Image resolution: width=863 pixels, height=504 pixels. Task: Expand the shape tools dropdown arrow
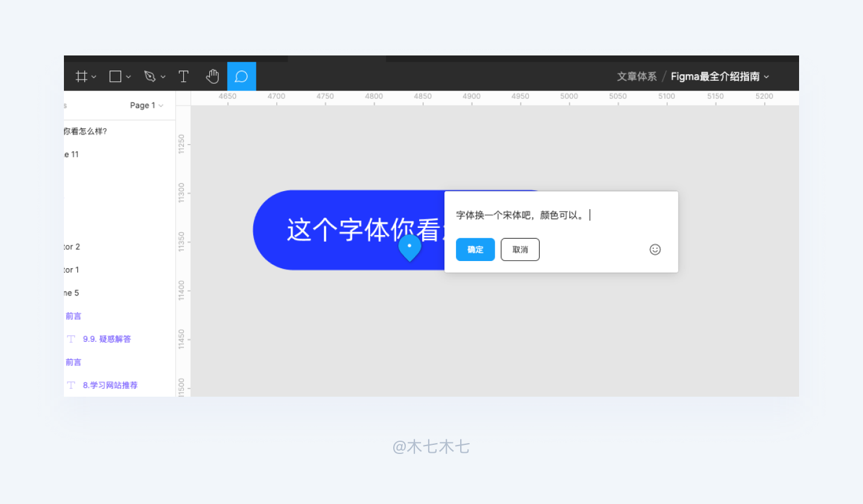(x=128, y=77)
